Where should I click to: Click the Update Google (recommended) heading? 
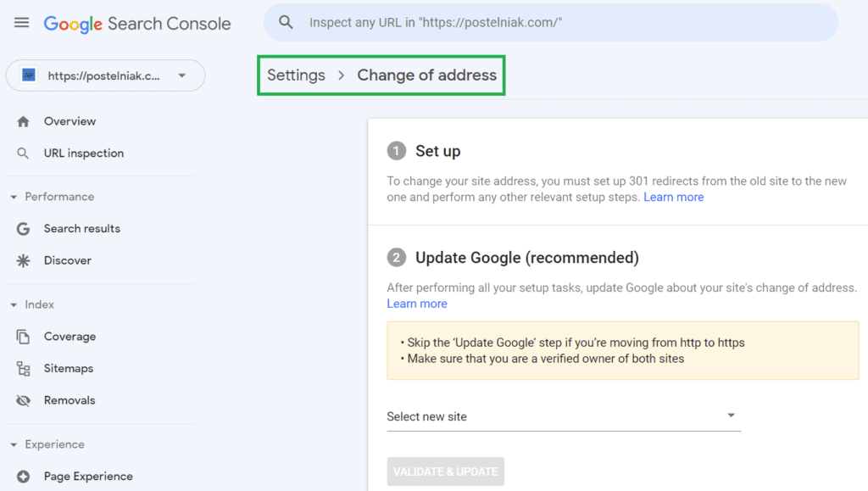(527, 258)
